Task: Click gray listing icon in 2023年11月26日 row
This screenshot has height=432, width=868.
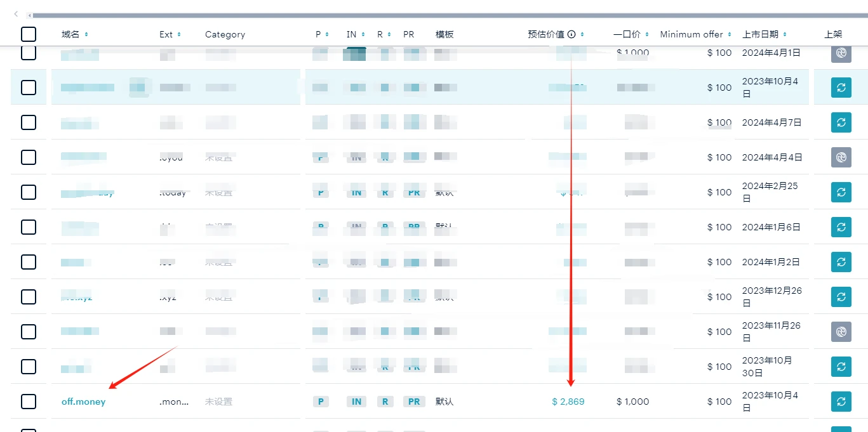Action: pos(841,332)
